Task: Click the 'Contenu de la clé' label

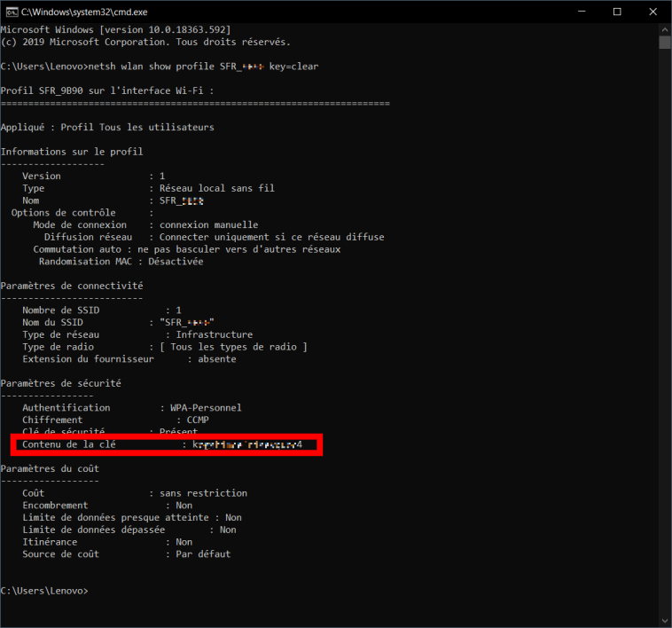Action: tap(69, 444)
